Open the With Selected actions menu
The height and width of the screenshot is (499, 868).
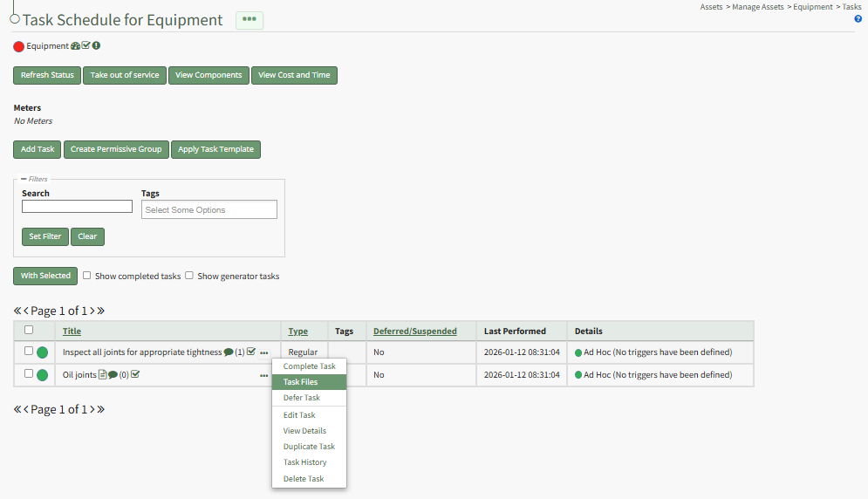[45, 276]
